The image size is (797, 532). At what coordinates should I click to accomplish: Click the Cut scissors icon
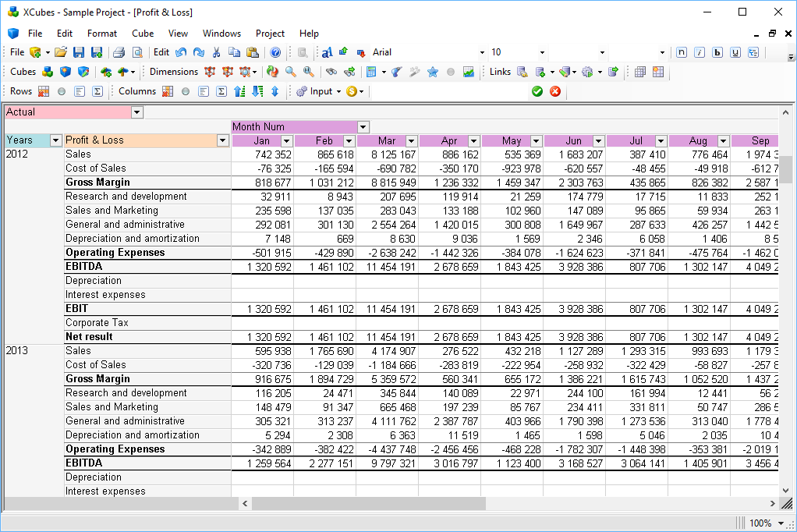click(217, 52)
